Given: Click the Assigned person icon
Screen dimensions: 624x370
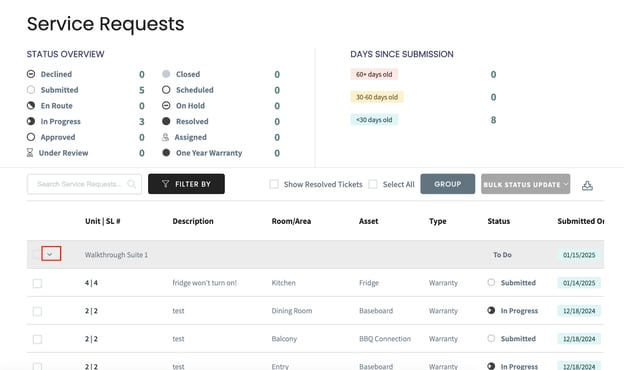Looking at the screenshot, I should click(x=166, y=137).
